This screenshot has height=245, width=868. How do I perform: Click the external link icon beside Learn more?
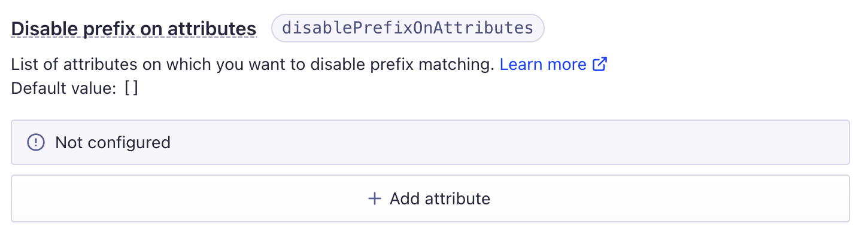tap(600, 65)
